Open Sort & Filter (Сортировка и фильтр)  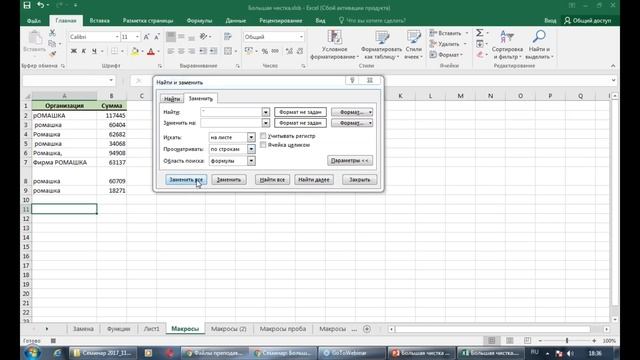point(507,45)
